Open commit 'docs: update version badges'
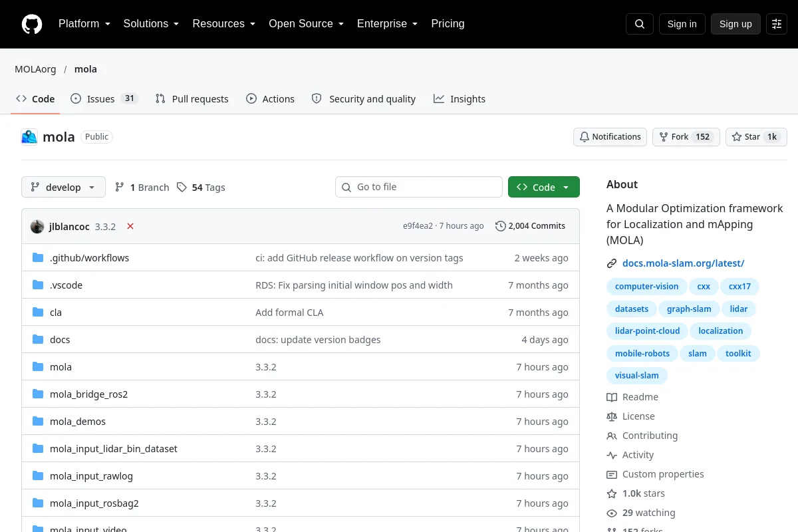The width and height of the screenshot is (798, 532). coord(318,340)
